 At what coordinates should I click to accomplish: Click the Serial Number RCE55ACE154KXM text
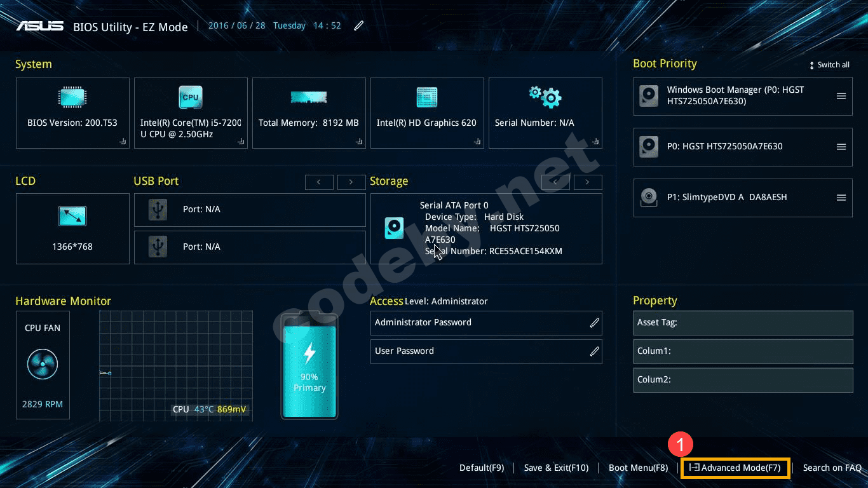click(x=494, y=251)
